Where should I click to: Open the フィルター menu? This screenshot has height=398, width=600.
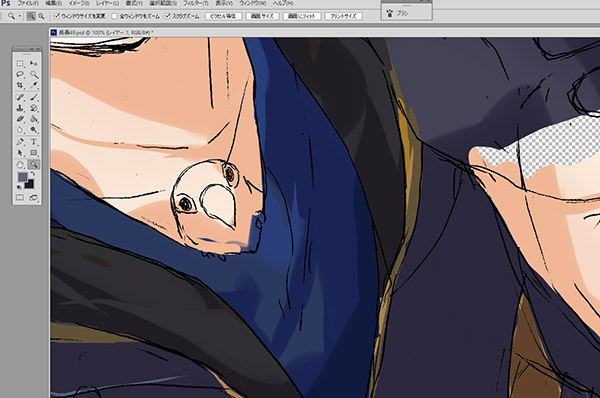pos(196,3)
